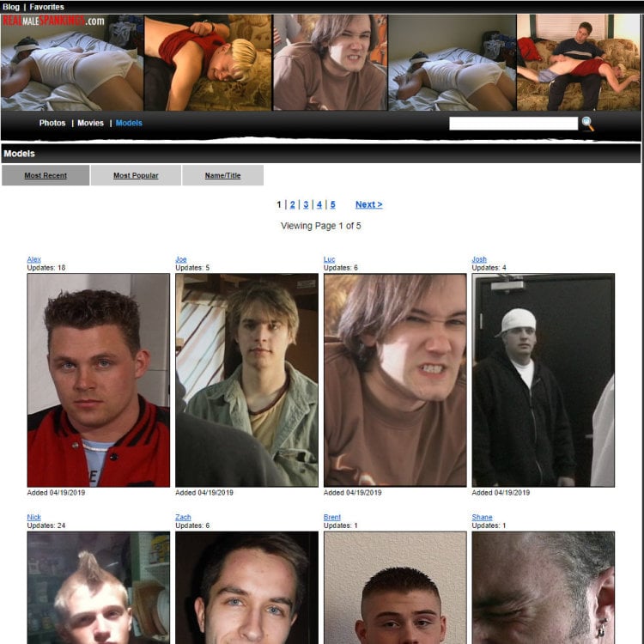Go to page 5

(x=332, y=204)
